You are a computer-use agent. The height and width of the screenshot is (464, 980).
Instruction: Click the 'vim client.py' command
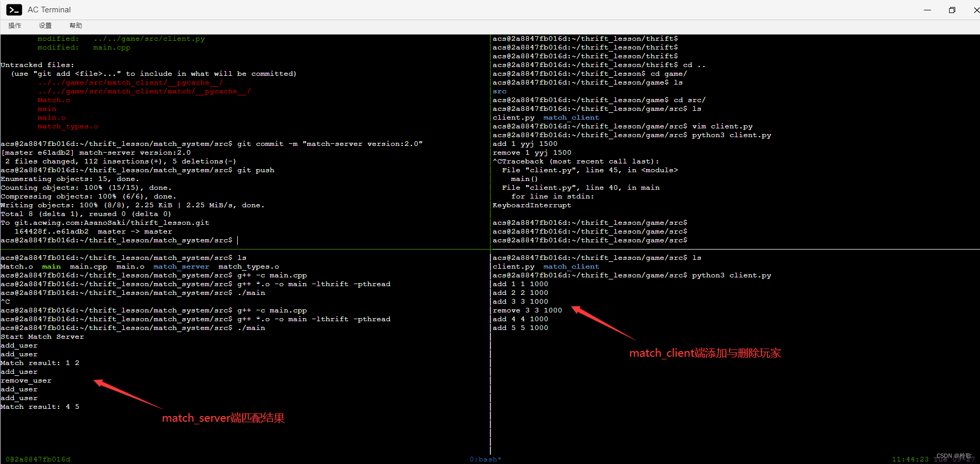pyautogui.click(x=722, y=126)
